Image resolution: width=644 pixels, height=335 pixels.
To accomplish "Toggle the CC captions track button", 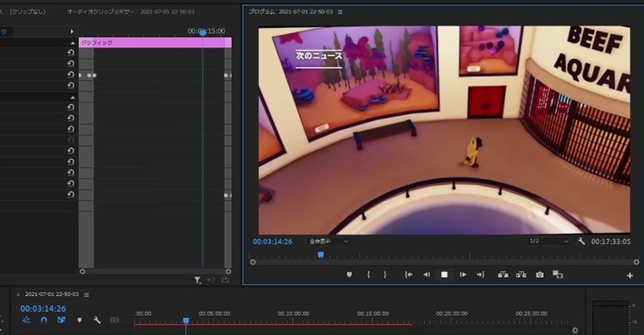I will click(114, 320).
